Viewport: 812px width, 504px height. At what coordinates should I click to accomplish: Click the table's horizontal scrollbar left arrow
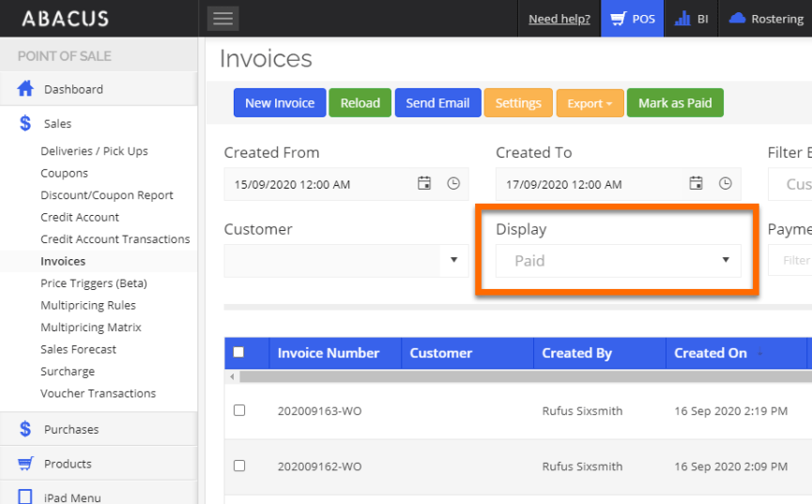[233, 376]
